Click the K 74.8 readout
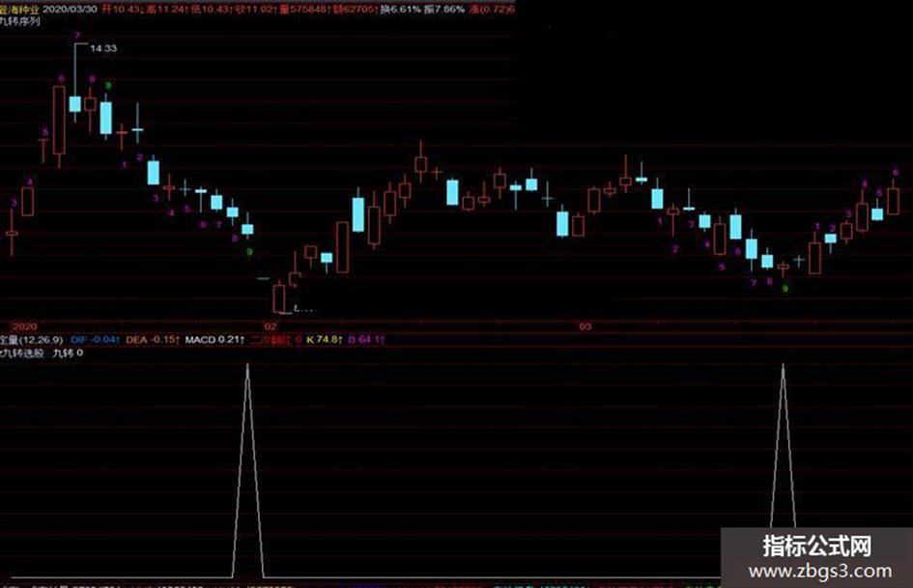The height and width of the screenshot is (588, 913). click(325, 340)
